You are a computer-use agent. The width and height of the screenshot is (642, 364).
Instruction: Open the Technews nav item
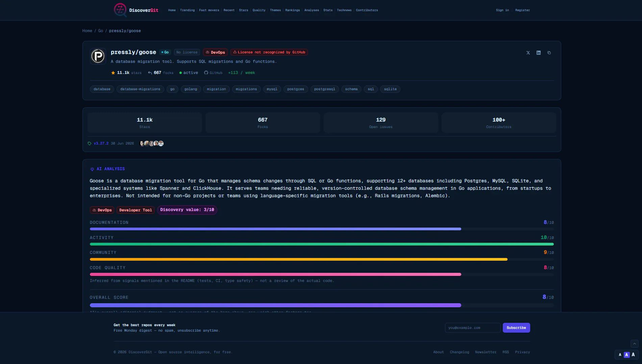[x=344, y=10]
